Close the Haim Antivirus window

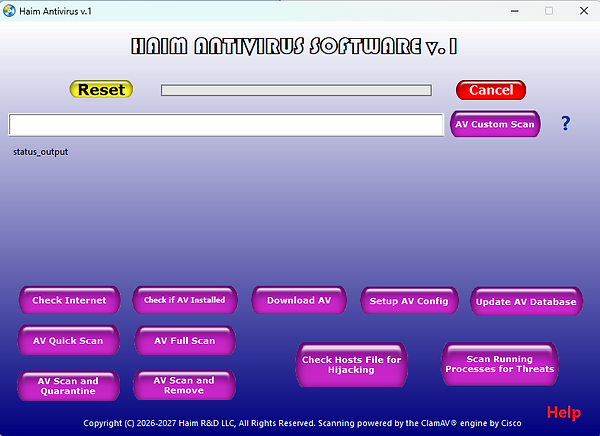584,11
